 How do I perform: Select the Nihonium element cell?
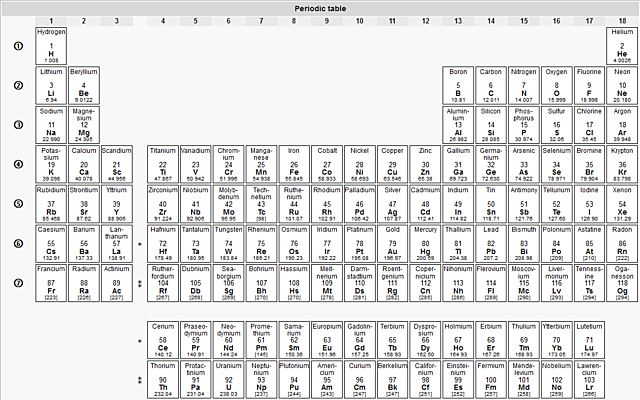pyautogui.click(x=458, y=283)
